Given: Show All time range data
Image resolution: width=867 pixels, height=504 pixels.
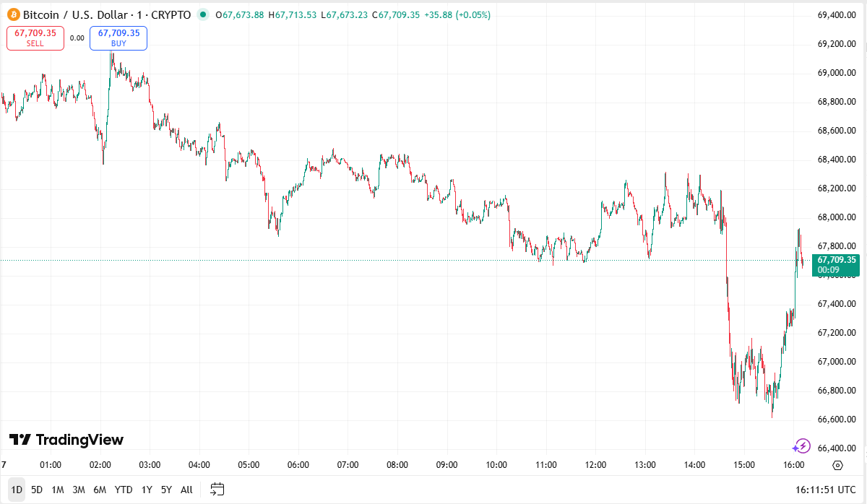Looking at the screenshot, I should tap(186, 490).
